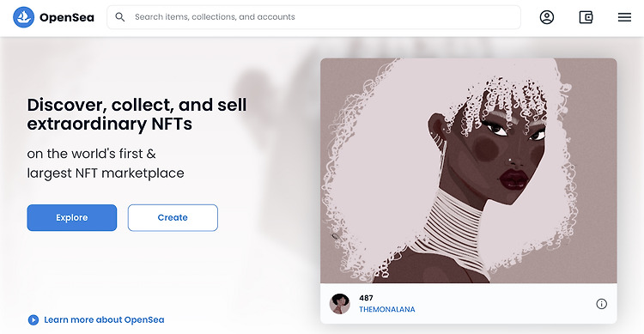The image size is (644, 334).
Task: Click the info icon on NFT card
Action: 601,304
